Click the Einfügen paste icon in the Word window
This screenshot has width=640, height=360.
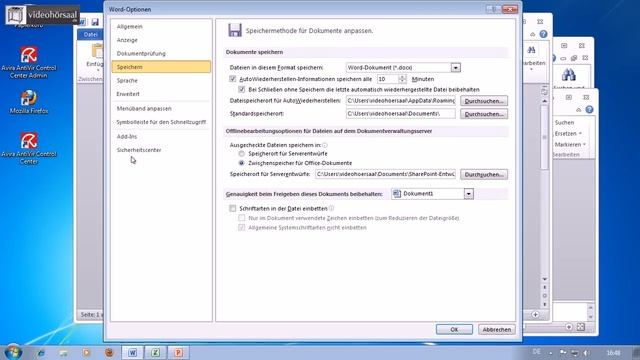pyautogui.click(x=97, y=52)
